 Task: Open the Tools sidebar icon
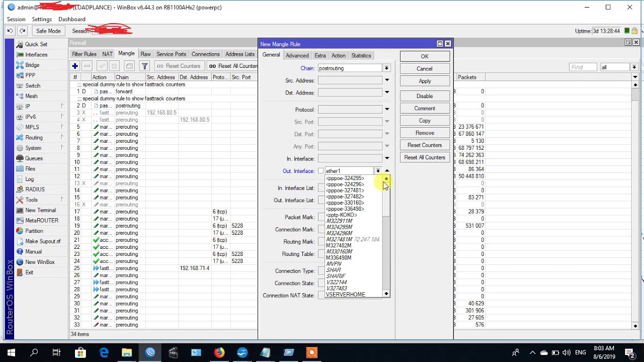pos(20,200)
